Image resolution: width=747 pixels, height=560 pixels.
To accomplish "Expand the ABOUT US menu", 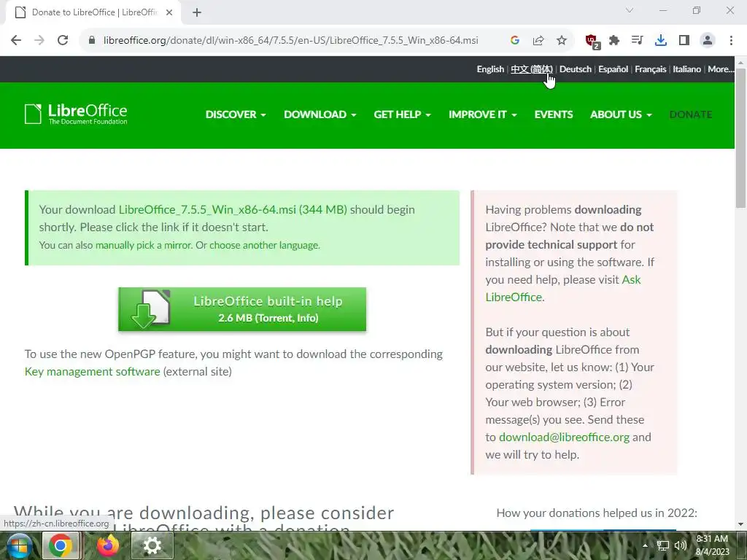I will tap(621, 114).
